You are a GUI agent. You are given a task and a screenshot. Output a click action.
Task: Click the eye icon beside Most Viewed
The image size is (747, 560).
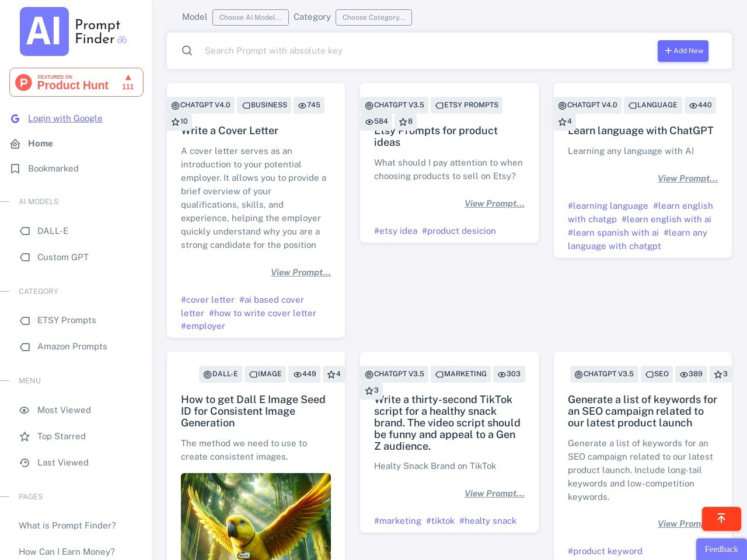[25, 410]
